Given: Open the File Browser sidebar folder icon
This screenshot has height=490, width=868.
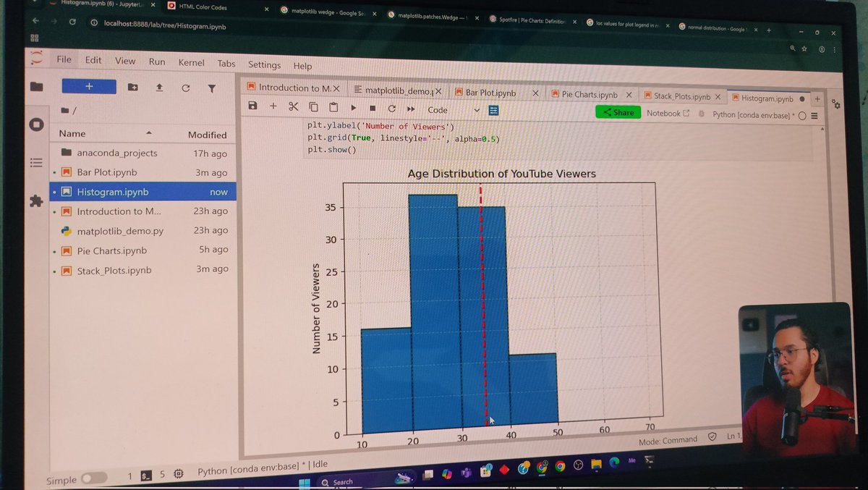Looking at the screenshot, I should [x=36, y=87].
